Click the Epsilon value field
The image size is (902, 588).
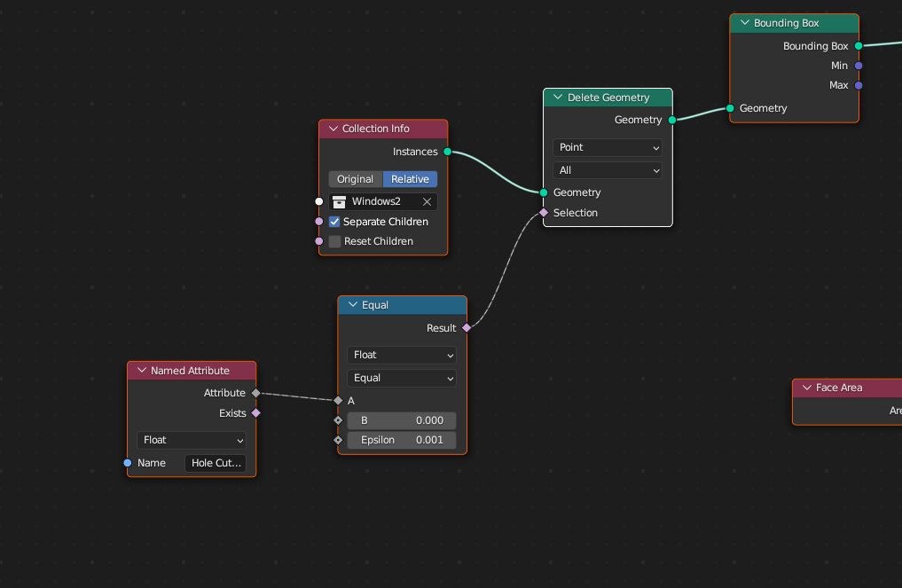click(x=402, y=440)
